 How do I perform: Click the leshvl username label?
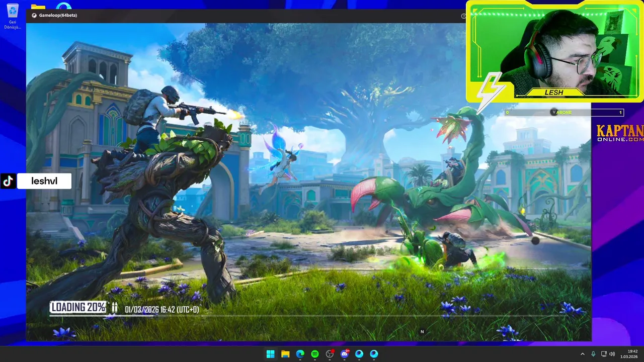click(x=44, y=181)
